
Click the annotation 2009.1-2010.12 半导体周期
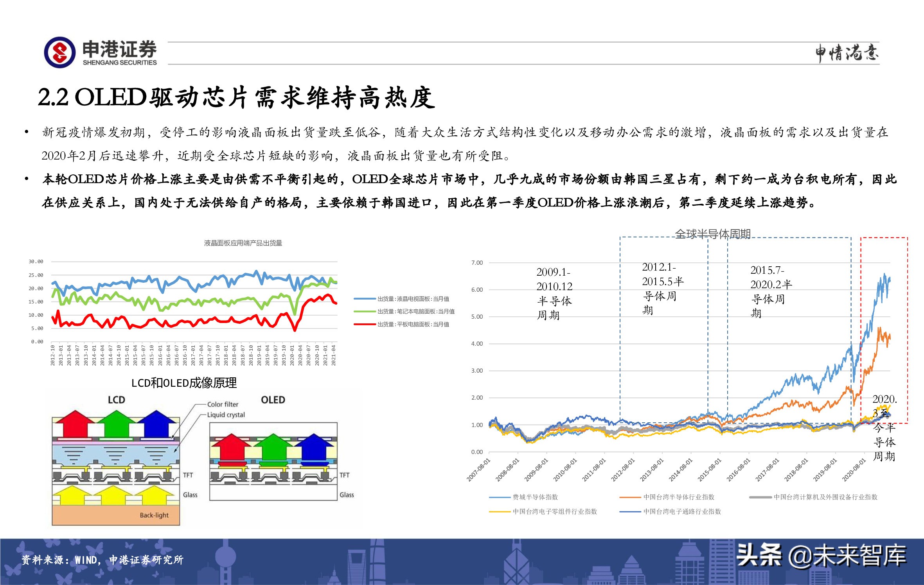[x=554, y=293]
